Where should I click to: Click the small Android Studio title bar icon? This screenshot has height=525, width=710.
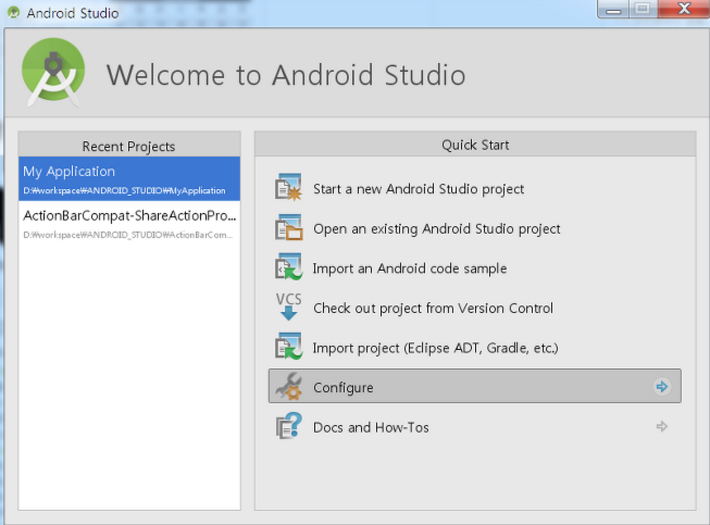coord(14,12)
